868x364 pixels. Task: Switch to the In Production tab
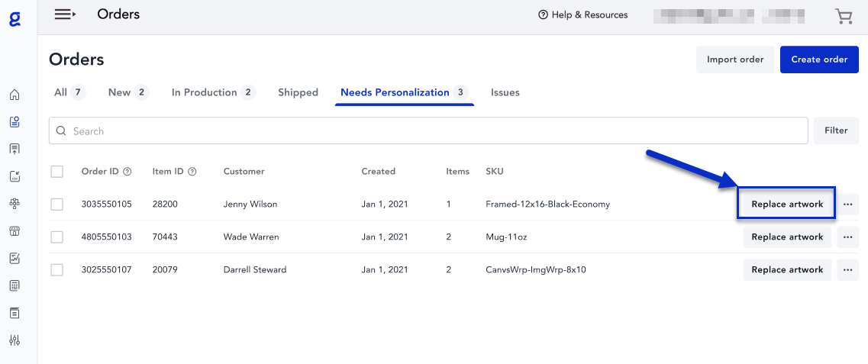point(212,92)
